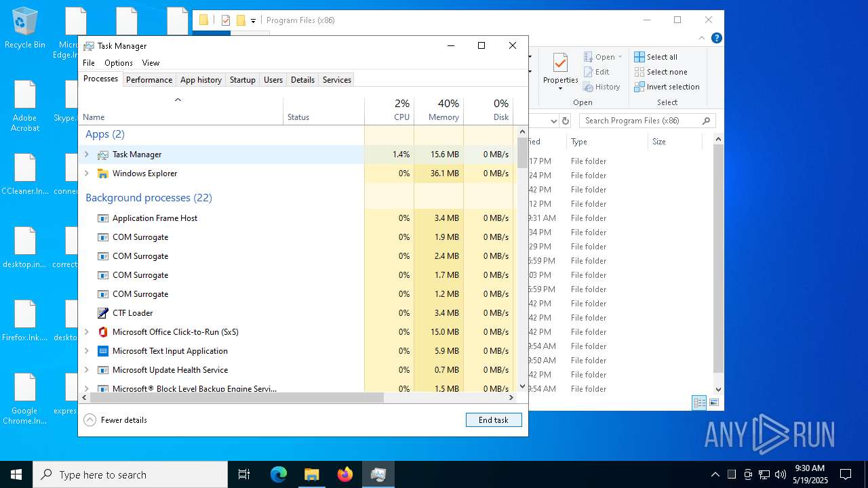The width and height of the screenshot is (868, 488).
Task: Open the Properties dropdown arrow in Explorer
Action: tap(560, 88)
